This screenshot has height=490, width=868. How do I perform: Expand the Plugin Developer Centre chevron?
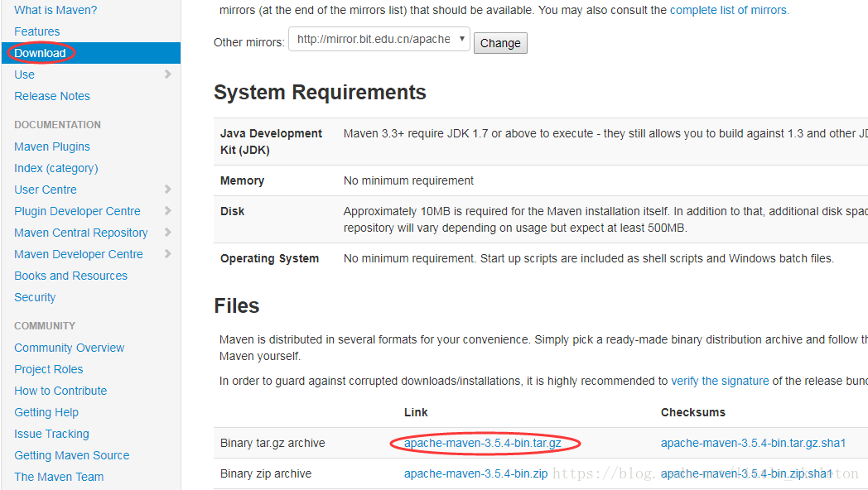[168, 211]
